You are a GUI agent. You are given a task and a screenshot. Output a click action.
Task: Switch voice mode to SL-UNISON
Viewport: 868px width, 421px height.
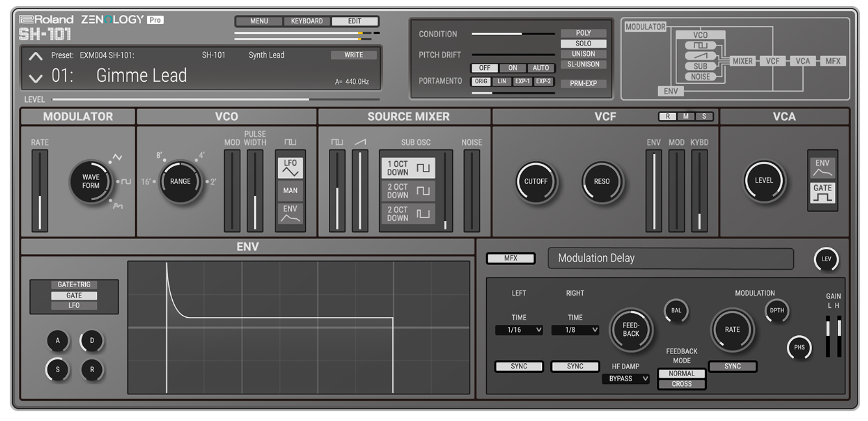pyautogui.click(x=583, y=64)
